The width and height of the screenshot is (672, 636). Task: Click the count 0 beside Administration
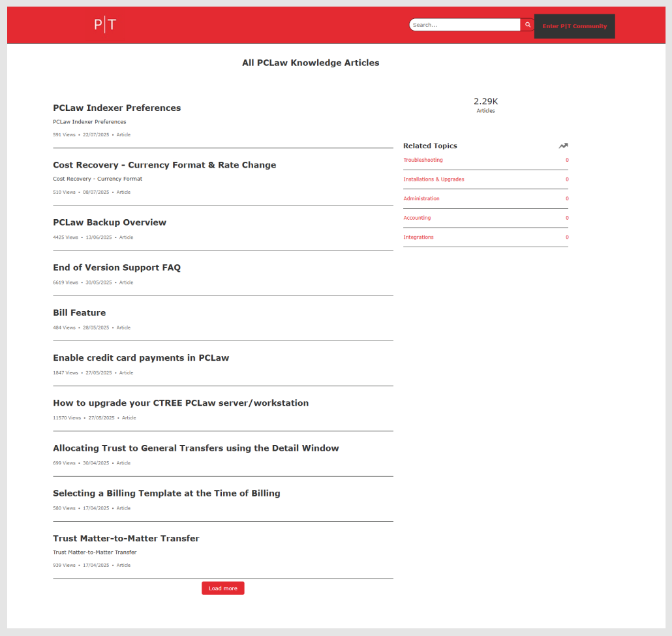coord(566,198)
